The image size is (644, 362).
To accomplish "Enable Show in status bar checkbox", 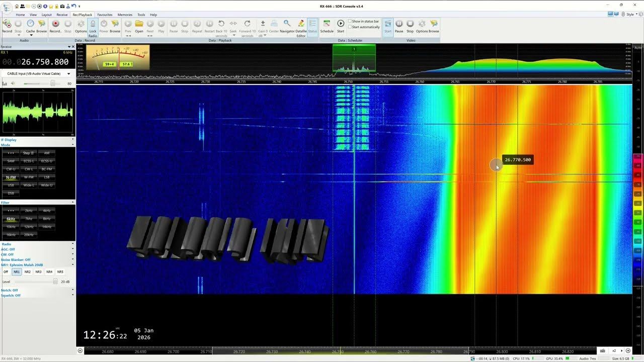I will click(351, 22).
